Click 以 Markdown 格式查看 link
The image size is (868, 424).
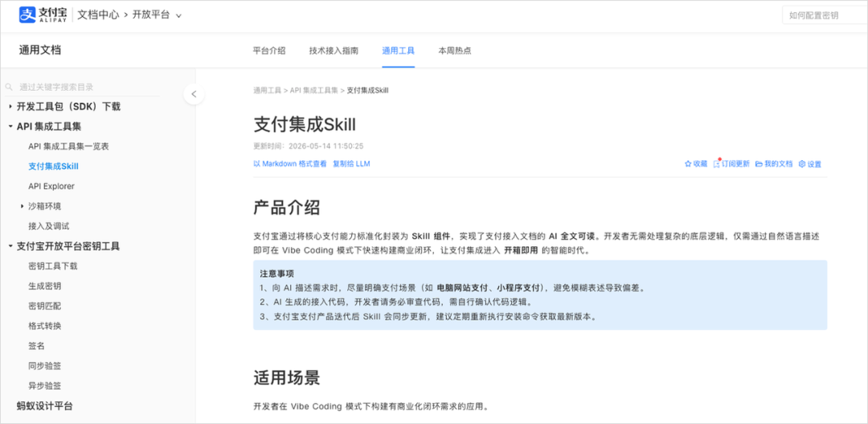290,164
